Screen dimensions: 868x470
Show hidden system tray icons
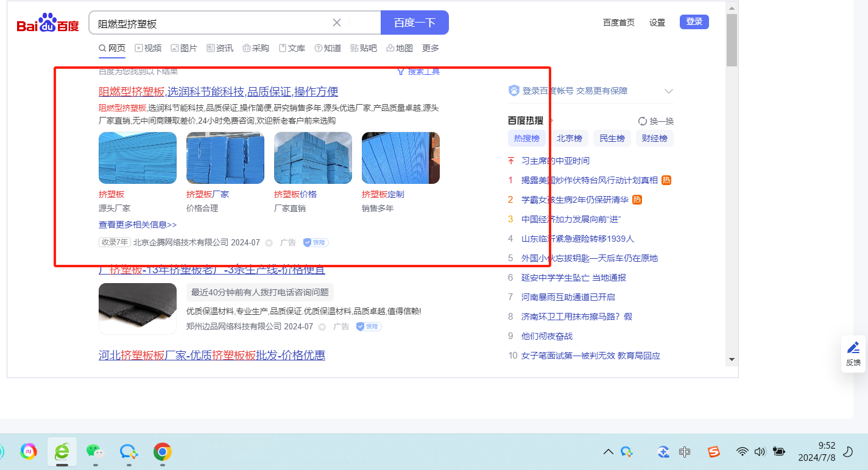[x=608, y=452]
